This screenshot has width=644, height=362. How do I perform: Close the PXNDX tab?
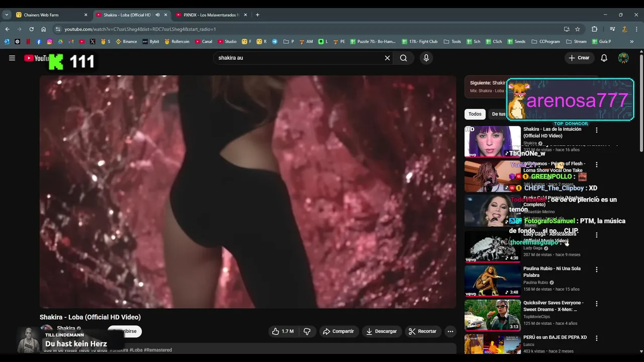coord(246,15)
